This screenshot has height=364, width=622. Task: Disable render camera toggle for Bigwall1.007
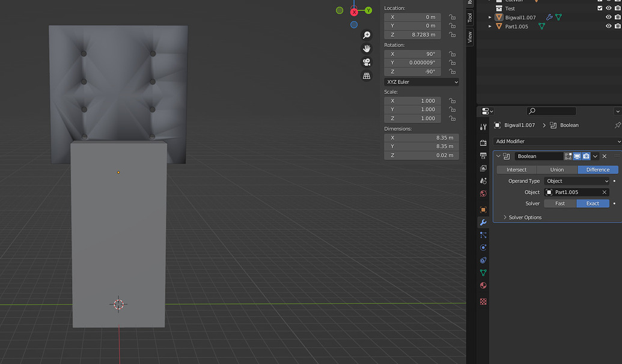click(x=617, y=17)
